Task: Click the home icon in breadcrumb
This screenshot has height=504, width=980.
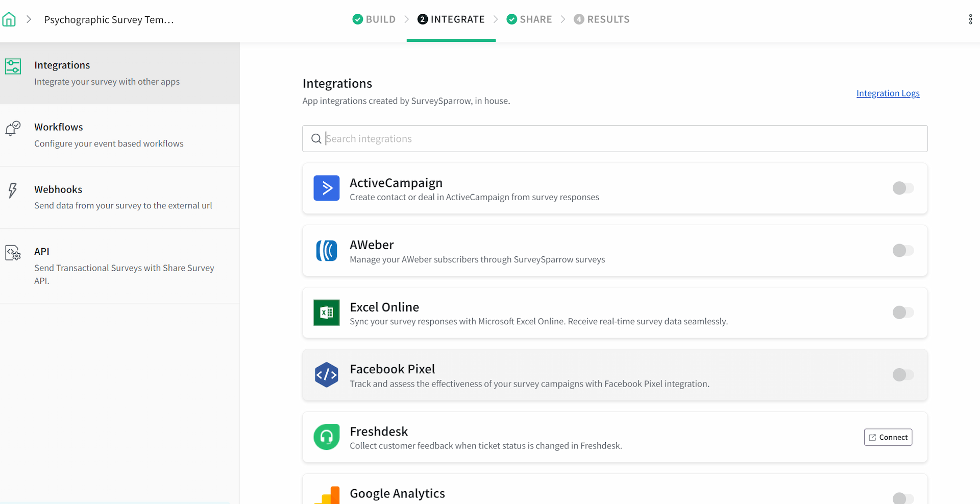Action: [9, 19]
